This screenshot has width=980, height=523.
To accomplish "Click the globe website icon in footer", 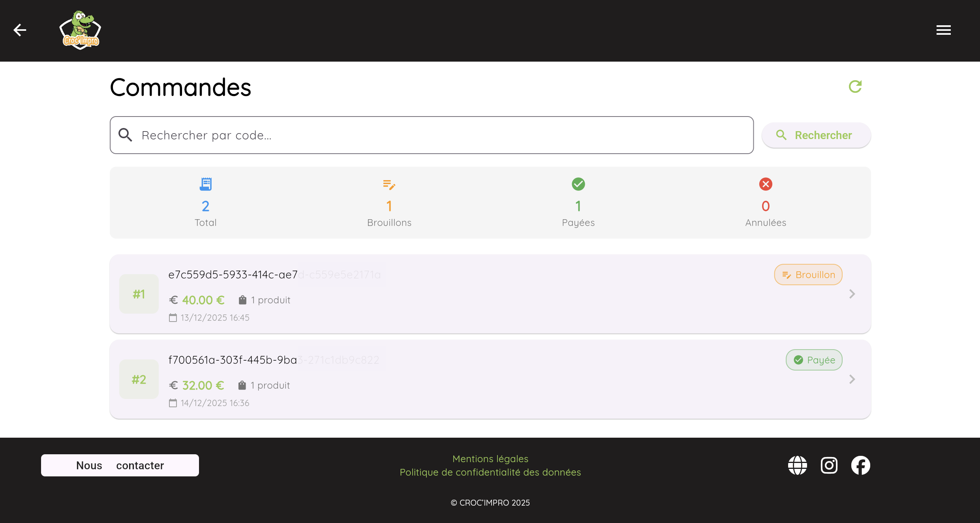I will 798,465.
